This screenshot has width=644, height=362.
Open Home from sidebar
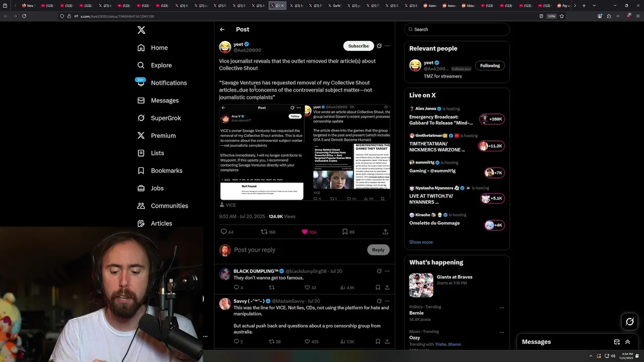pyautogui.click(x=153, y=48)
